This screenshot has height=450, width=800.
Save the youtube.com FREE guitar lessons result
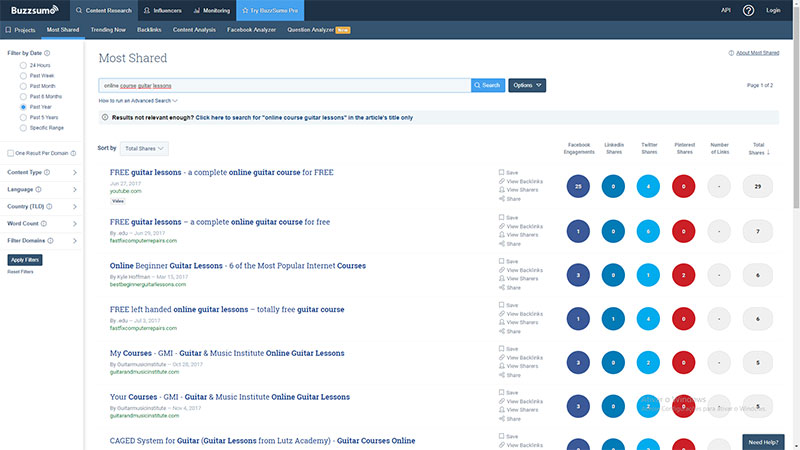pos(508,172)
